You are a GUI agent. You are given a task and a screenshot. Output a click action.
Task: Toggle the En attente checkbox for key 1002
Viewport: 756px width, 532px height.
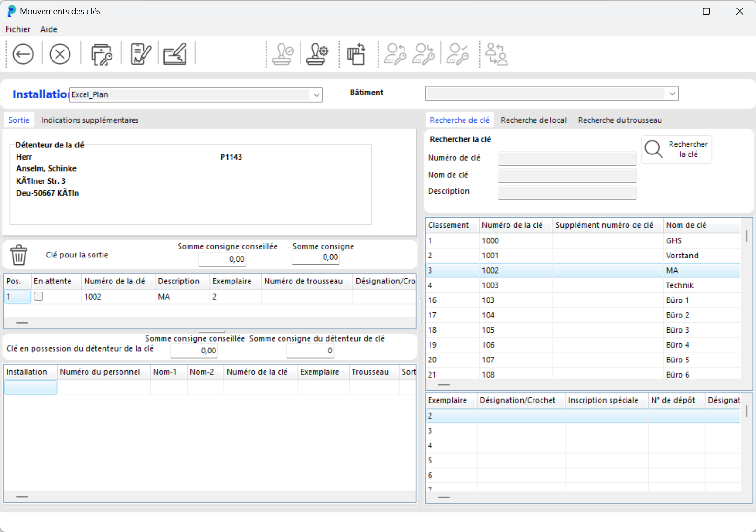(x=39, y=296)
